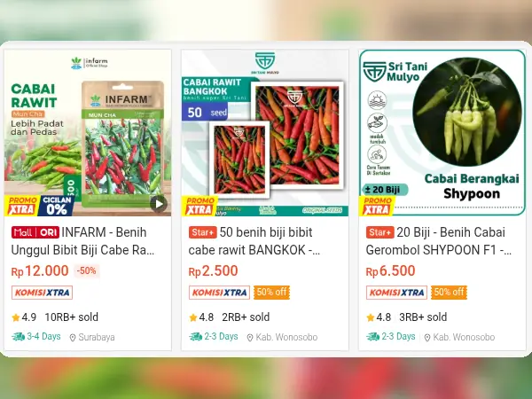
Task: Open the 50 benih cabe rawit BANGKOK title
Action: coord(254,241)
